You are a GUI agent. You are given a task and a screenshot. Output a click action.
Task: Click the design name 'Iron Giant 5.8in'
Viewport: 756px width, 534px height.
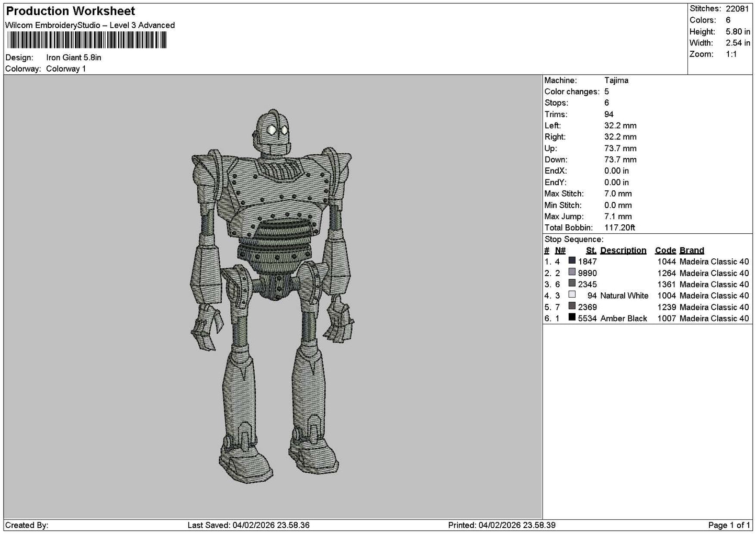coord(74,58)
